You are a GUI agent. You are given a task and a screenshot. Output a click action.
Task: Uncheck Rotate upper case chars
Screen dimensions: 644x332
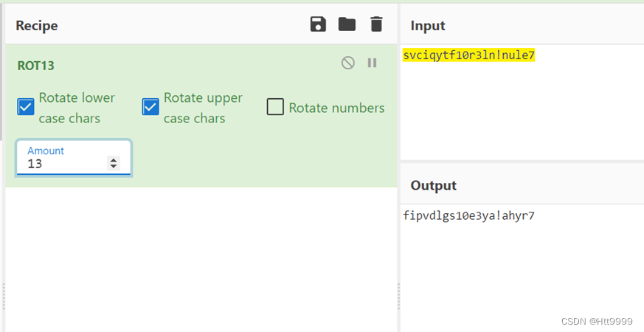coord(150,107)
